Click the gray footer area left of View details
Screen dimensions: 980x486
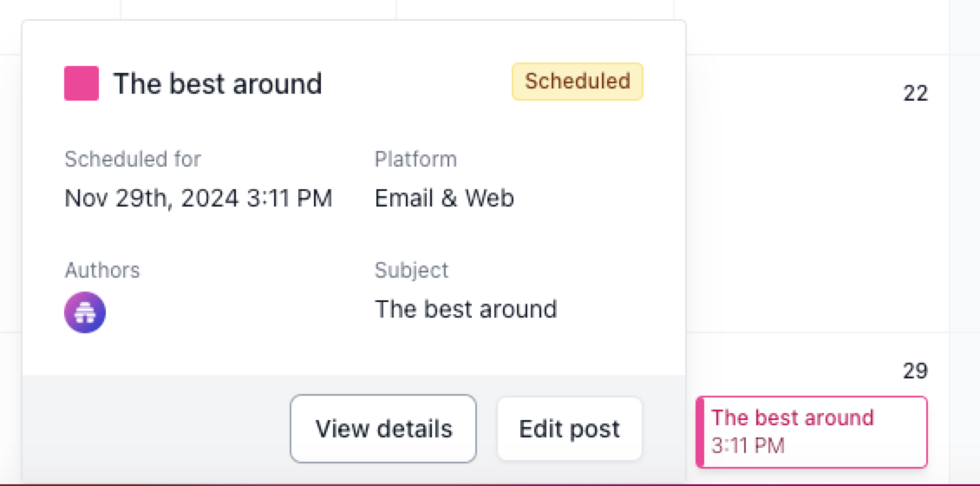(156, 429)
